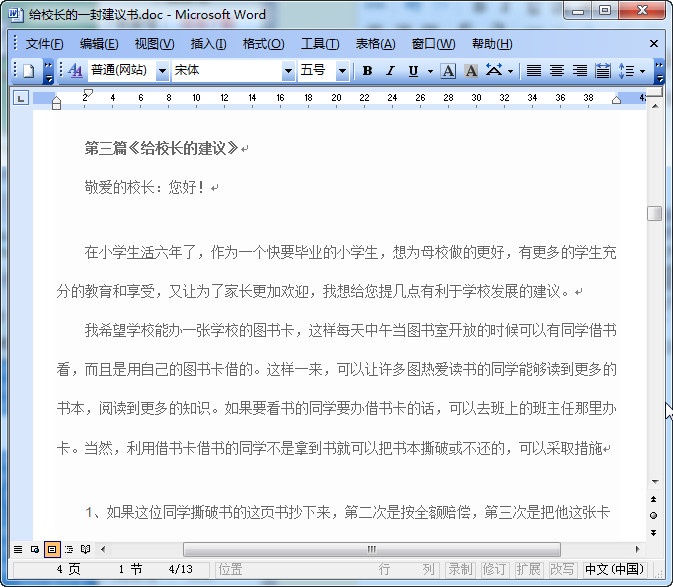673x587 pixels.
Task: Click horizontal scrollbar right arrow
Action: click(x=637, y=549)
